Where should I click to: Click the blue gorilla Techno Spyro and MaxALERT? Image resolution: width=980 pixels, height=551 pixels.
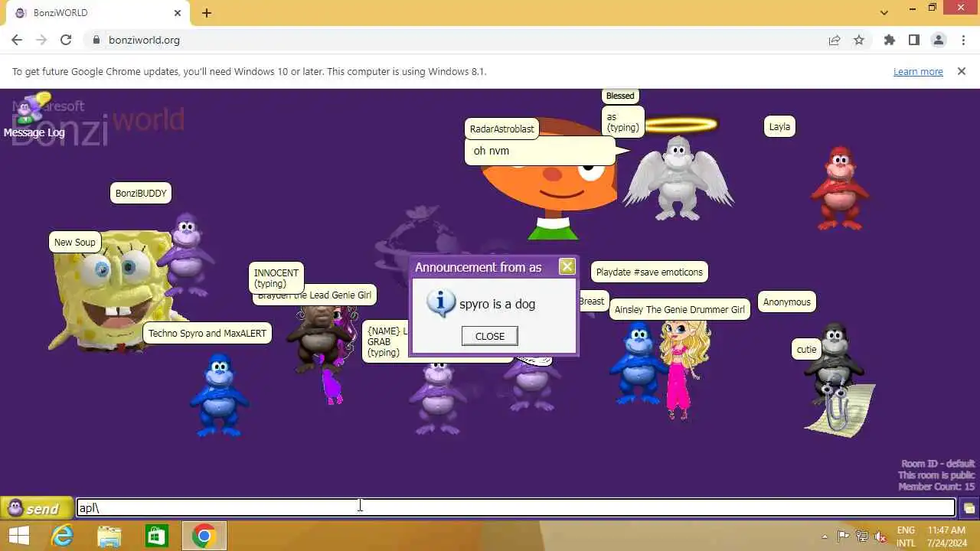click(220, 394)
